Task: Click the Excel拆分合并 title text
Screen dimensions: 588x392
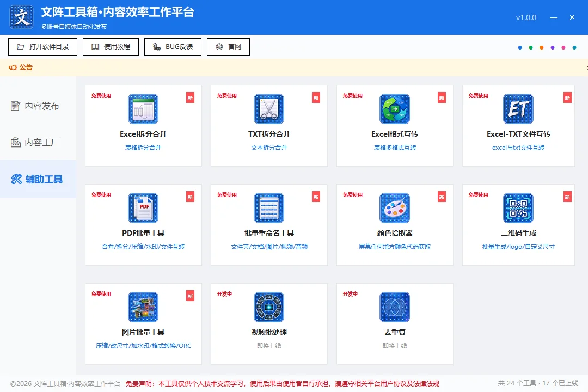Action: click(143, 134)
